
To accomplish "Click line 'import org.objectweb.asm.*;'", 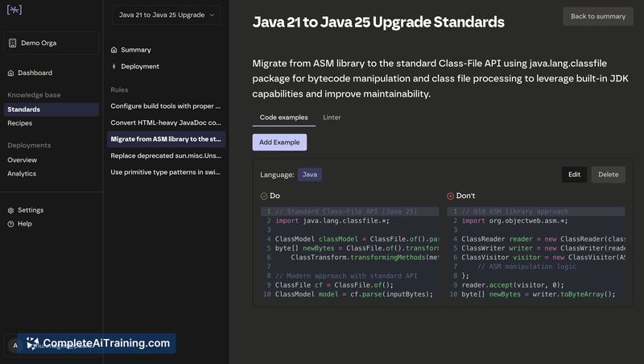I will tap(514, 221).
